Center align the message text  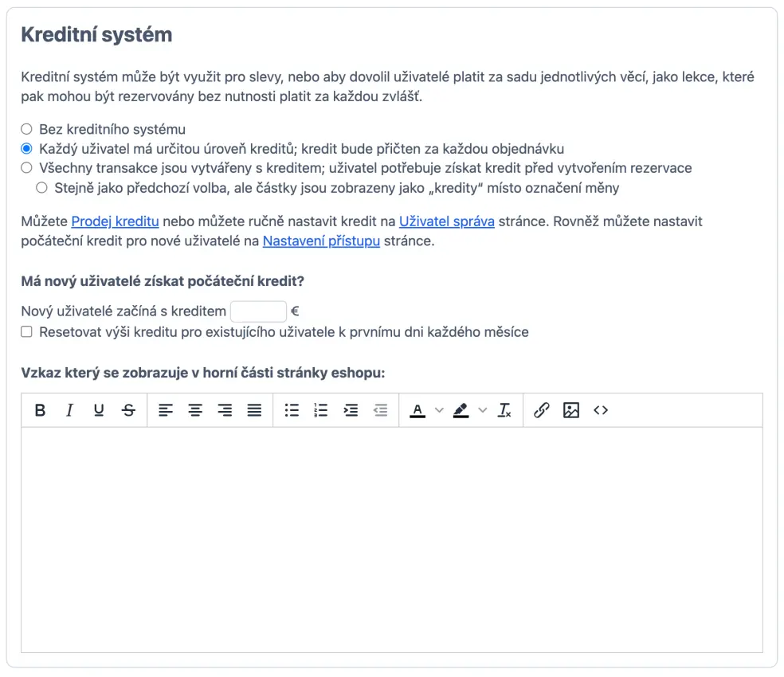pyautogui.click(x=195, y=410)
